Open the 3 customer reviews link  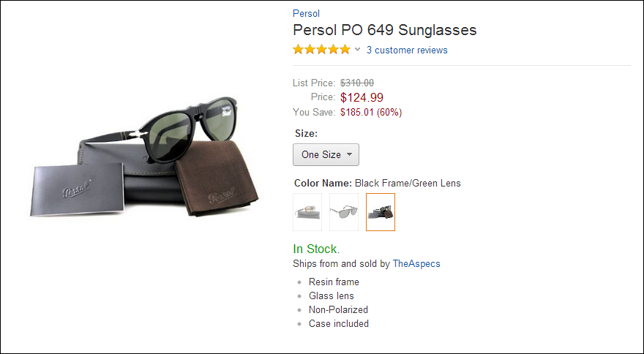click(407, 50)
